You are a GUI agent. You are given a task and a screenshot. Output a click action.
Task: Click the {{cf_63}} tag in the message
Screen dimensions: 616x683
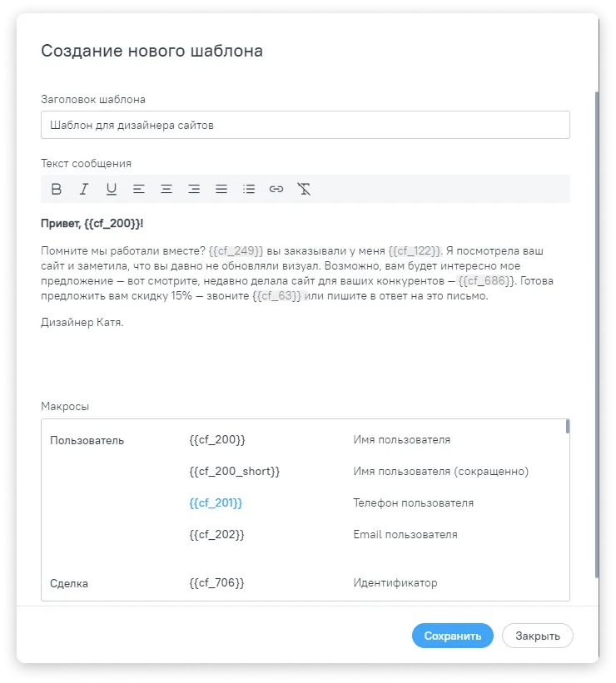click(277, 296)
